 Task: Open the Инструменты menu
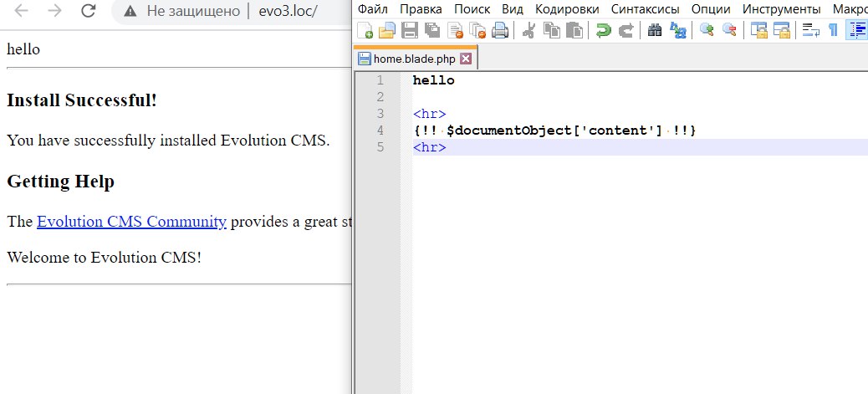tap(781, 9)
